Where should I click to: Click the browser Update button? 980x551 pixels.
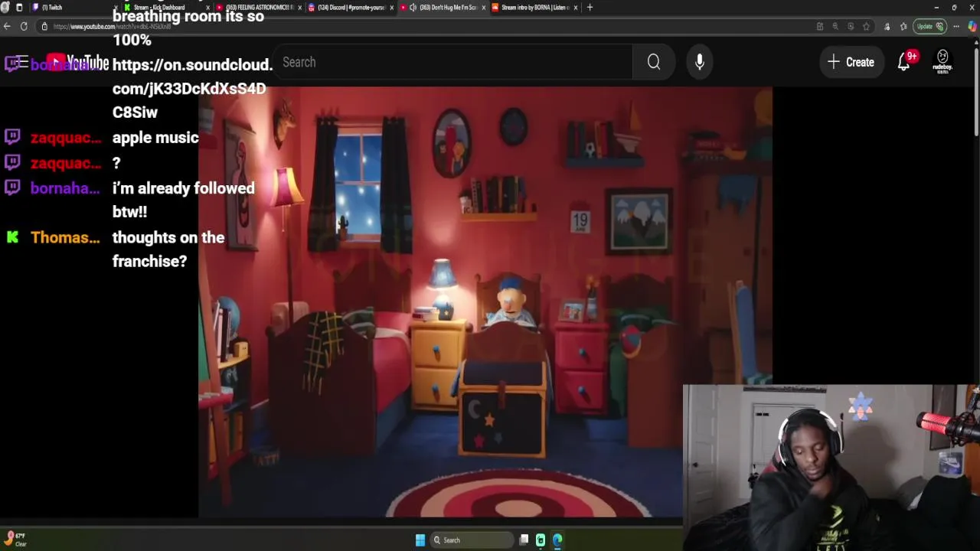930,27
